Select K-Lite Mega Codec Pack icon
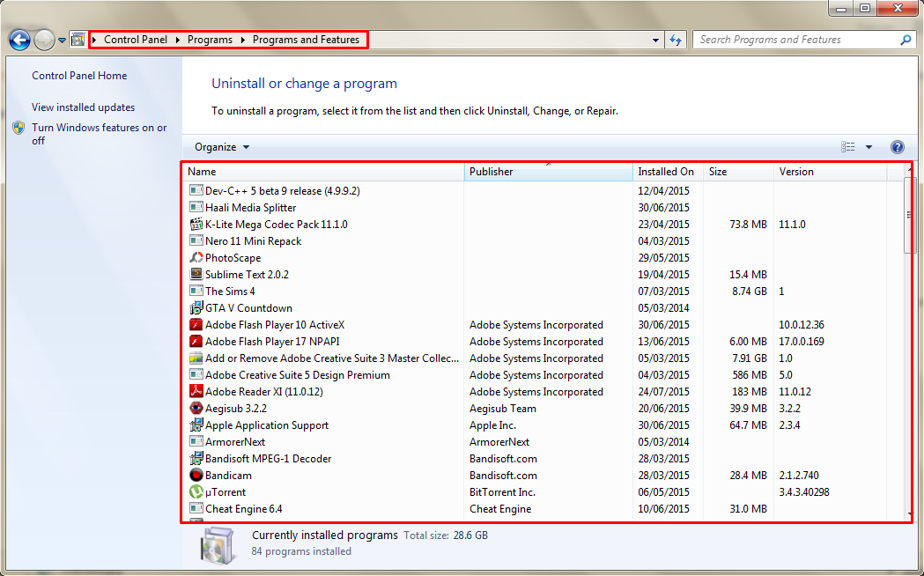Screen dimensions: 924x576 click(196, 224)
